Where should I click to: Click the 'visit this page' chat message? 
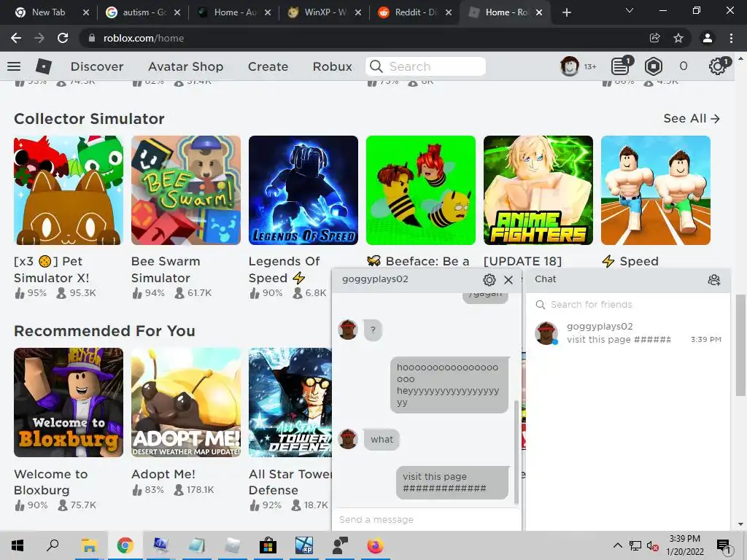[x=452, y=483]
